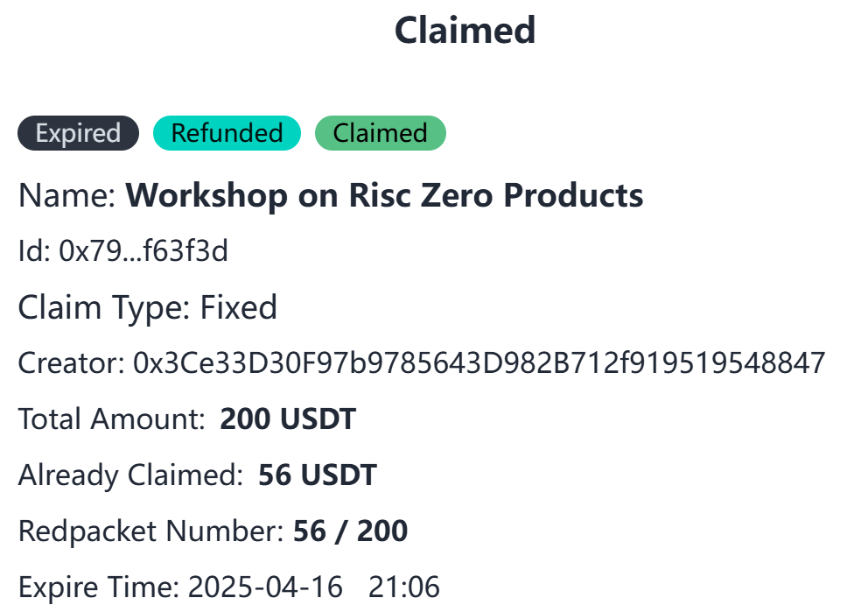Image resolution: width=868 pixels, height=612 pixels.
Task: Click the Redpacket Number: label
Action: point(151,531)
